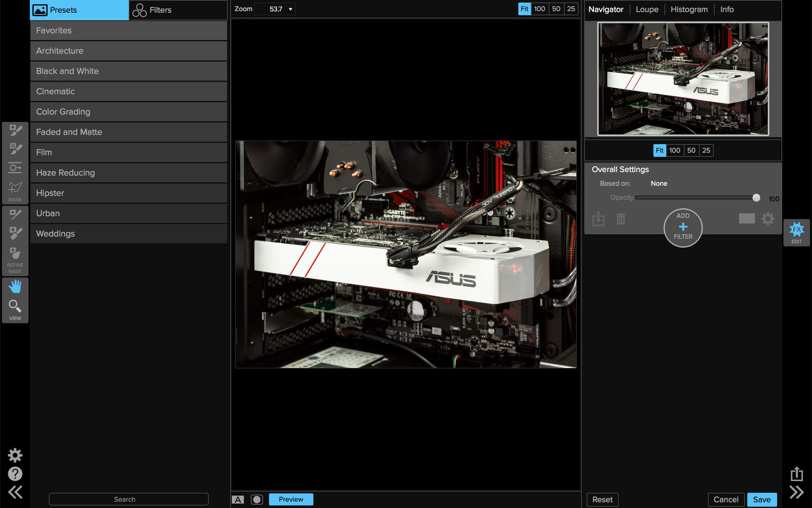Open the help question mark icon
The image size is (812, 508).
click(15, 474)
